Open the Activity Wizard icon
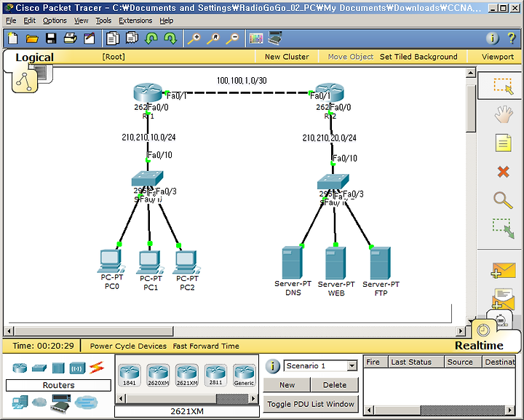The height and width of the screenshot is (420, 524). coord(90,38)
